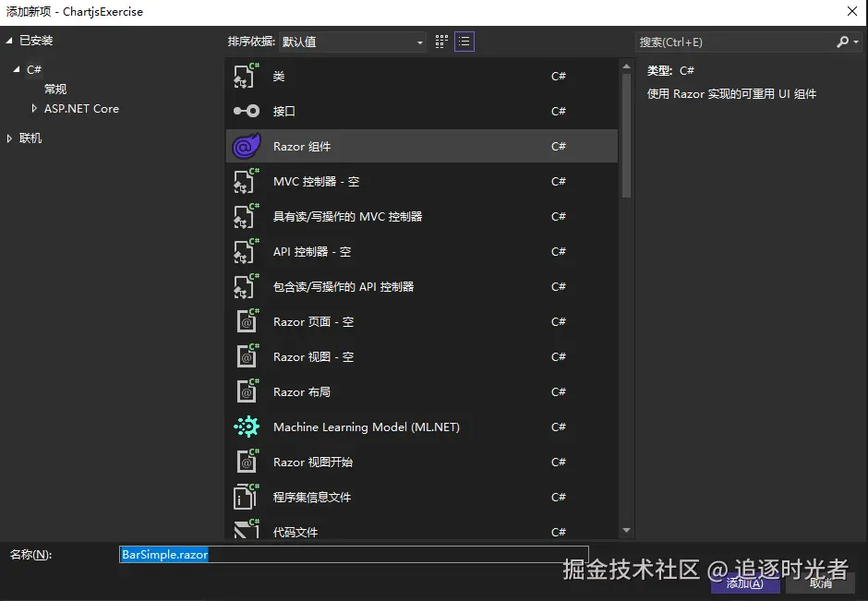
Task: Click the scrollbar down arrow
Action: pos(627,530)
